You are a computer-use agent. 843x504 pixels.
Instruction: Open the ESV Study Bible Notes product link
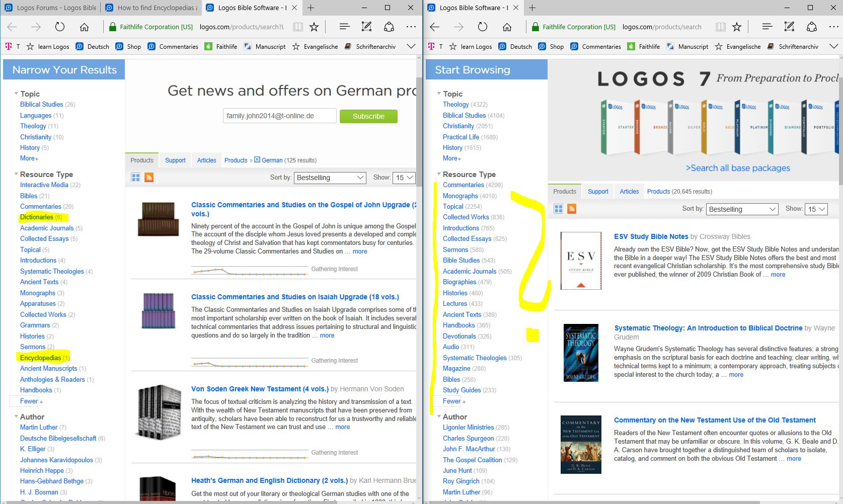(651, 236)
